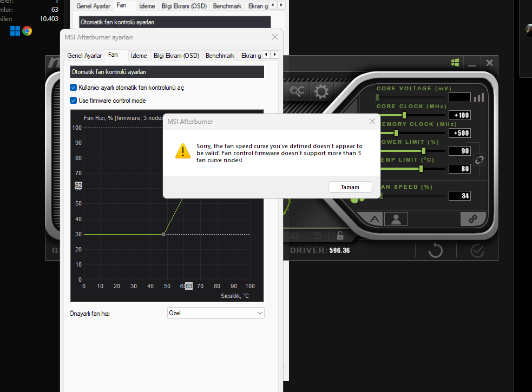The image size is (532, 392).
Task: Click the apply checkmark icon
Action: point(477,251)
